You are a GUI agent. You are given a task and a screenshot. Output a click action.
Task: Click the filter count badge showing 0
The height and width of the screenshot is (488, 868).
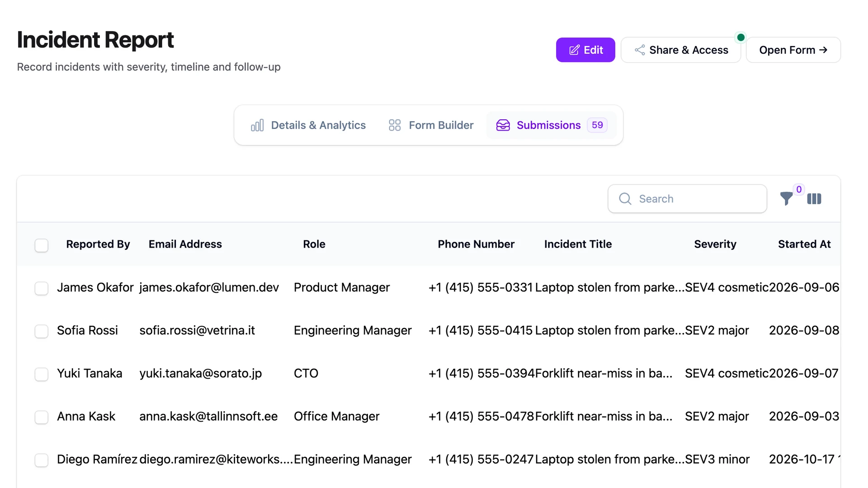799,189
